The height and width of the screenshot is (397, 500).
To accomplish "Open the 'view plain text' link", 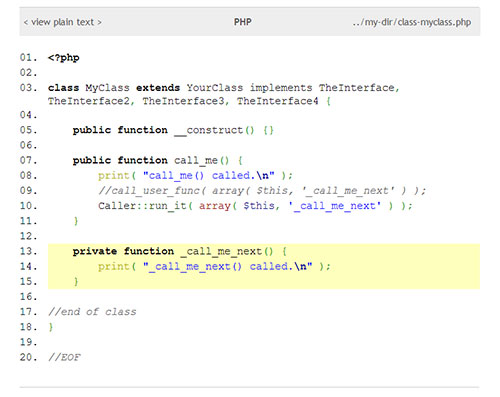I will (62, 22).
